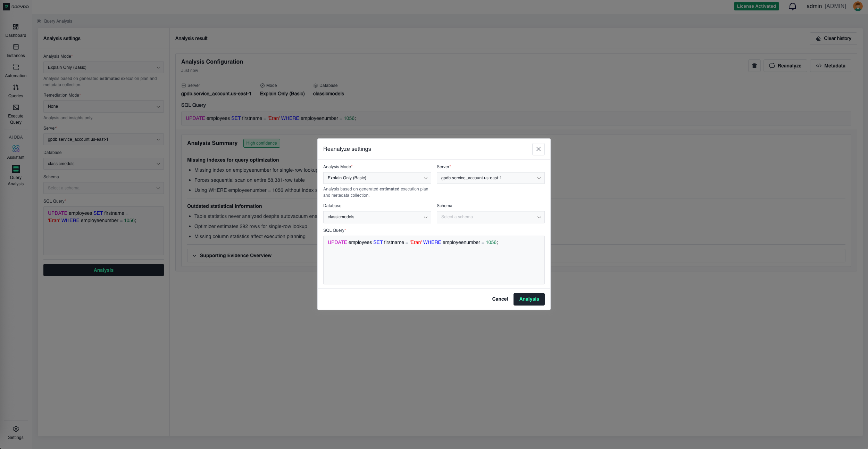The width and height of the screenshot is (868, 449).
Task: Open the Instances sidebar icon
Action: pyautogui.click(x=16, y=47)
